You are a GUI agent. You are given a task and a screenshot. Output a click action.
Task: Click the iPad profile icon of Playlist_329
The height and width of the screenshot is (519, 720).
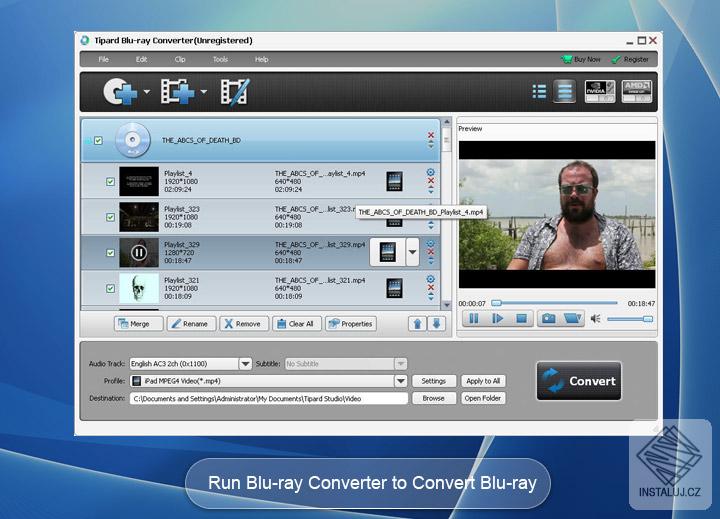point(388,252)
